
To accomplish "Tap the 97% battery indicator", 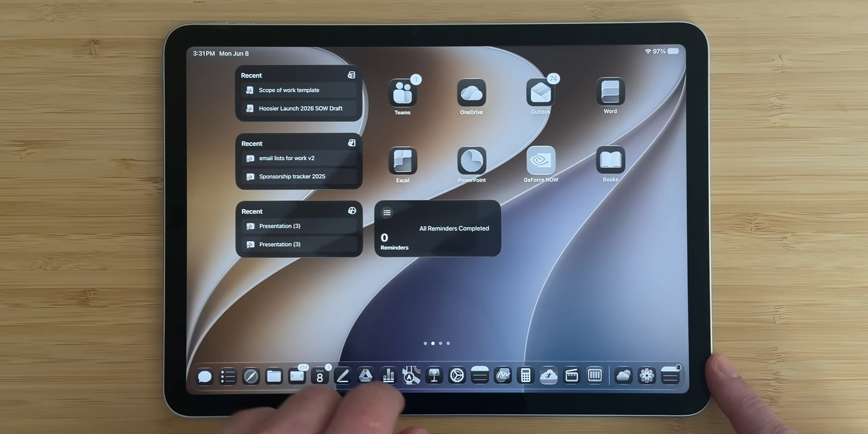I will 666,51.
